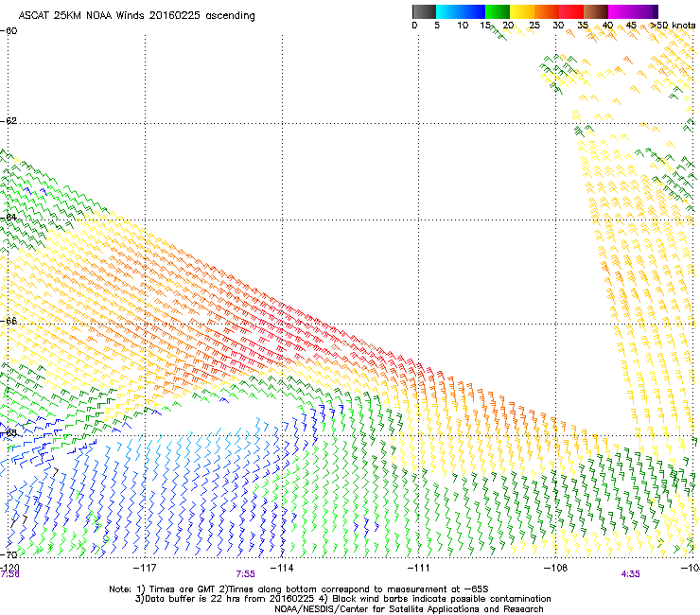Image resolution: width=700 pixels, height=615 pixels.
Task: Click the latitude label -62
Action: tap(9, 121)
